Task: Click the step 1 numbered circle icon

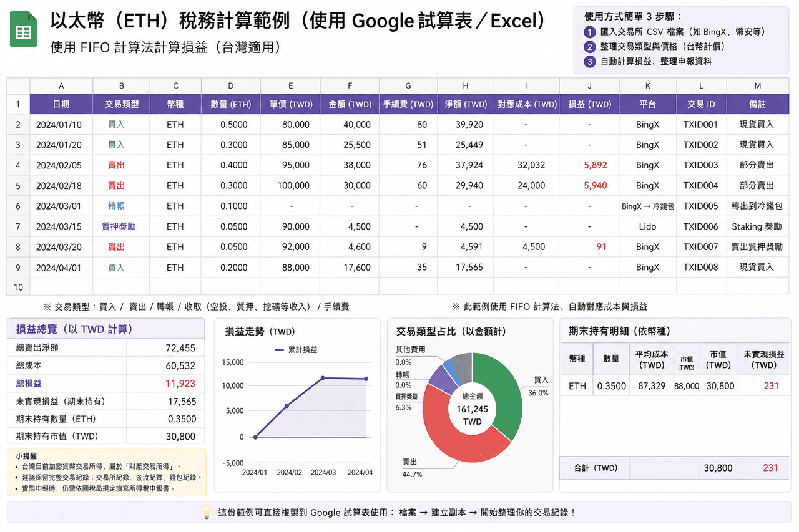Action: click(x=589, y=32)
